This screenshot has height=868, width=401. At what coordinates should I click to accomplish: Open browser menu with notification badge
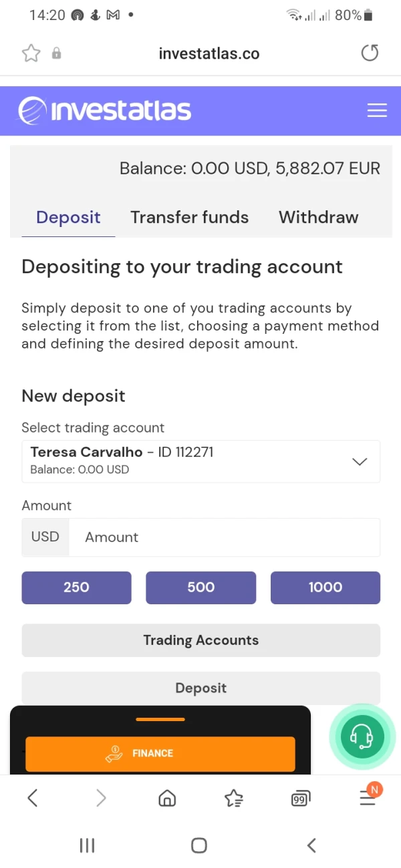click(x=368, y=797)
